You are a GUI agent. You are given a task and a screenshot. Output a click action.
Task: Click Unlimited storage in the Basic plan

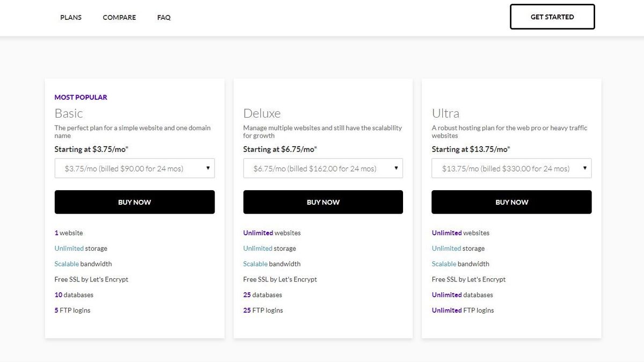[80, 248]
